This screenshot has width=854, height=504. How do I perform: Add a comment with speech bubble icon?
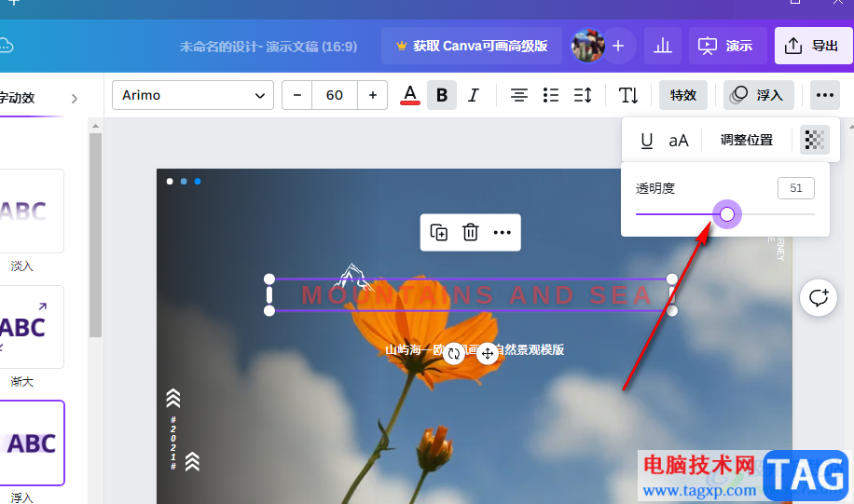[818, 298]
